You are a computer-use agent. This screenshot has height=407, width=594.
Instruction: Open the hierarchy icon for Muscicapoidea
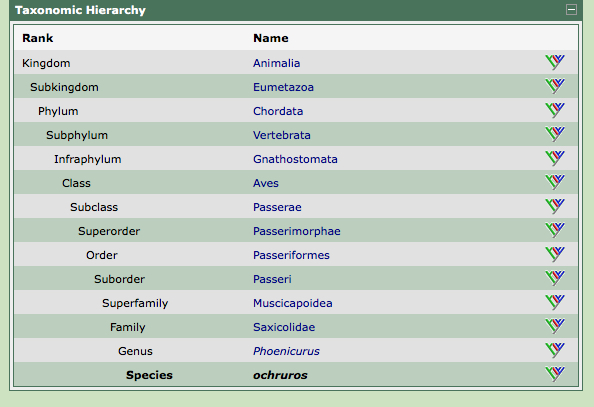click(555, 302)
